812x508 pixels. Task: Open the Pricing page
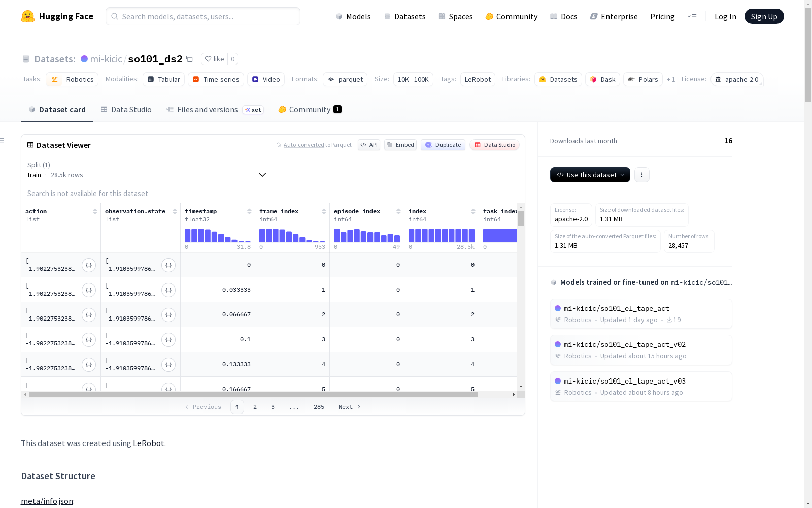(x=662, y=16)
